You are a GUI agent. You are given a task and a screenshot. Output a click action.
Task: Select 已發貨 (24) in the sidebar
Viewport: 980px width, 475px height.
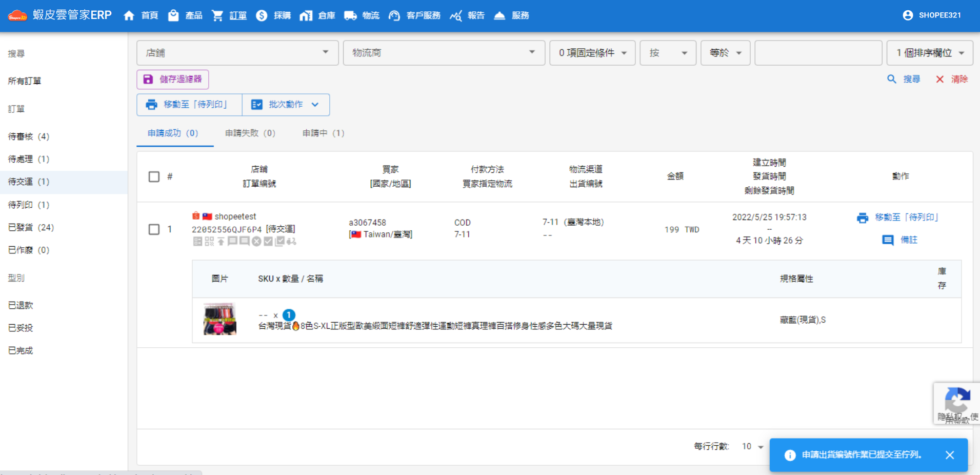click(64, 227)
